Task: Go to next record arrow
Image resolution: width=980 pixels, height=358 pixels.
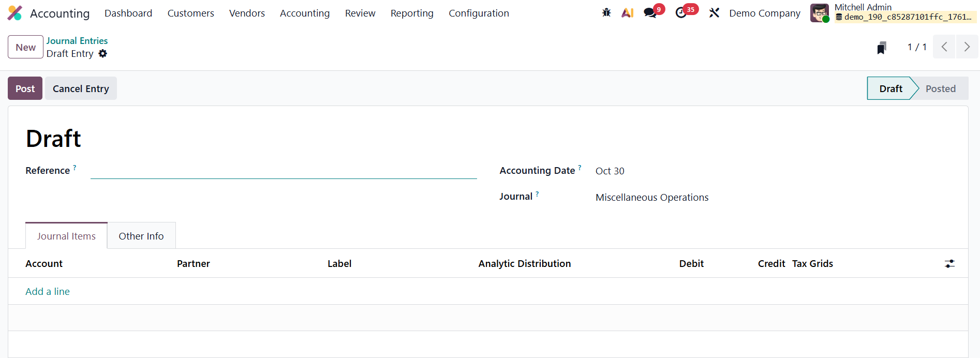Action: (x=967, y=47)
